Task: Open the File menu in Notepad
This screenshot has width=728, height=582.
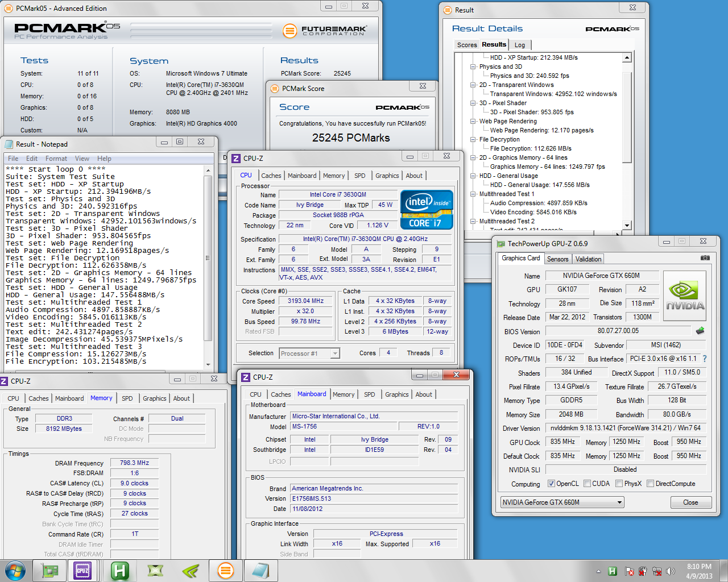Action: point(13,159)
